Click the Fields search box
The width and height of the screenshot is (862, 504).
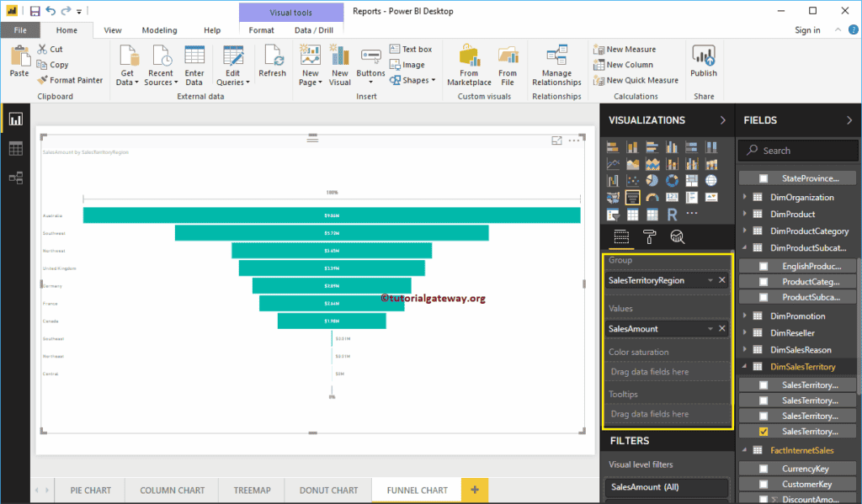[797, 151]
